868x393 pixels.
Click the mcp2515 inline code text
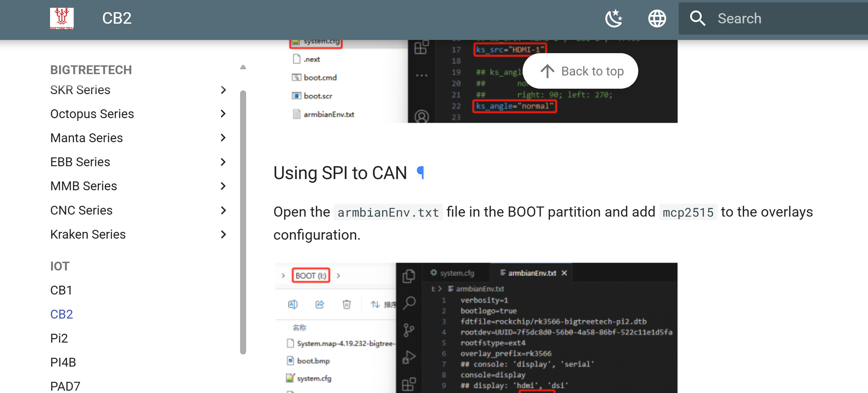688,212
